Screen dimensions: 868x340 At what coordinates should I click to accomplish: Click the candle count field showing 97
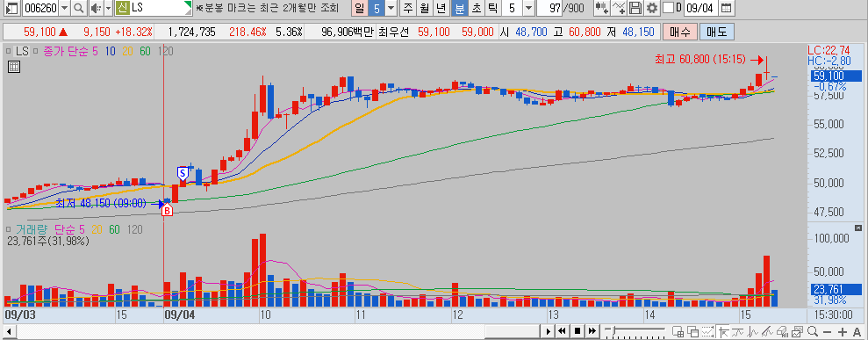pos(550,8)
